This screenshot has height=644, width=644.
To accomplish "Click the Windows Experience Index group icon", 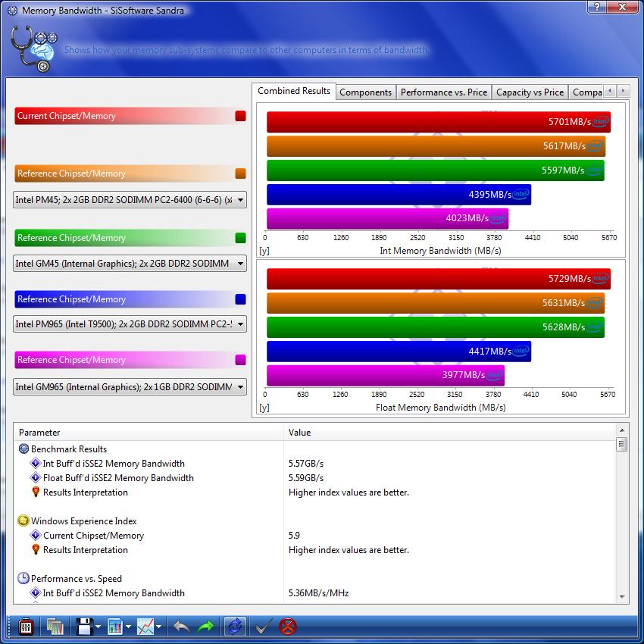I will coord(23,521).
